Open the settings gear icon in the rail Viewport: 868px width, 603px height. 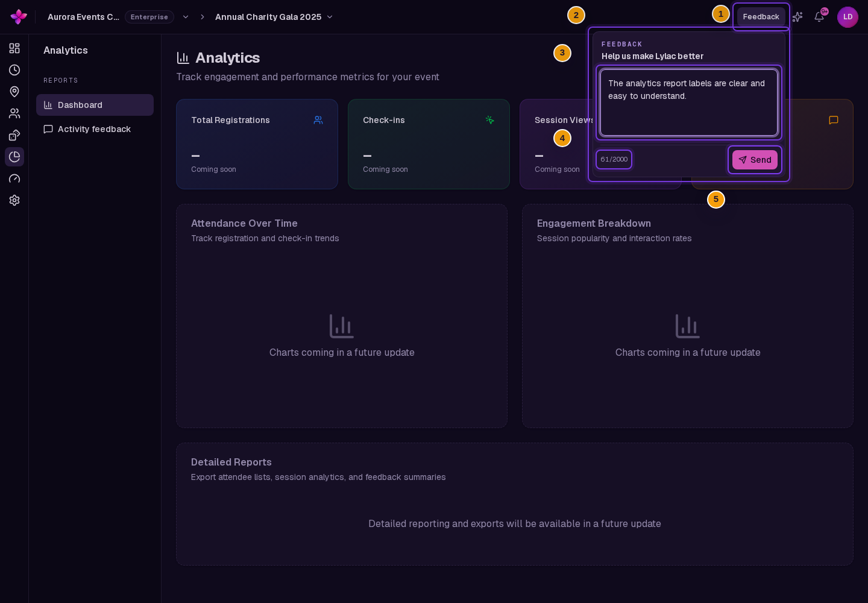14,200
